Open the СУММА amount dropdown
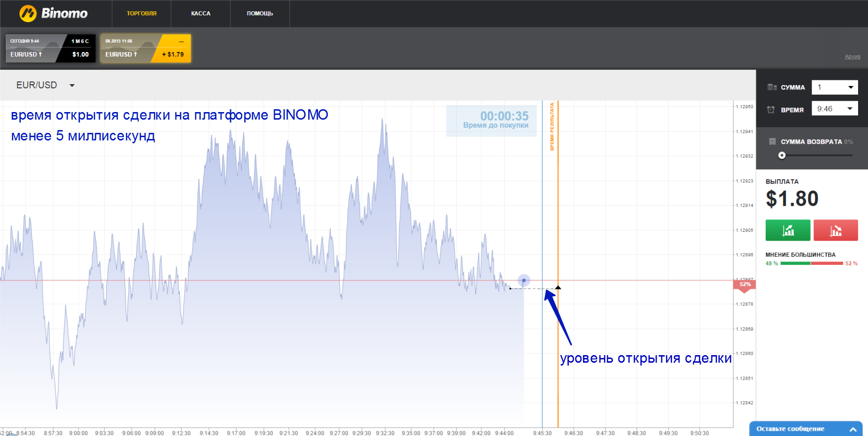This screenshot has width=868, height=436. pos(850,87)
